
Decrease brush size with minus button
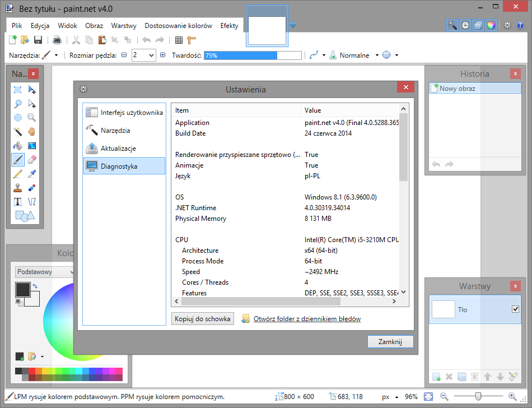pos(124,55)
